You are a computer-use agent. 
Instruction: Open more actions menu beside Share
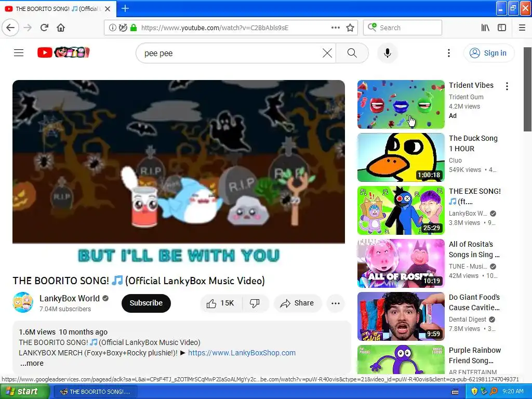(x=336, y=303)
